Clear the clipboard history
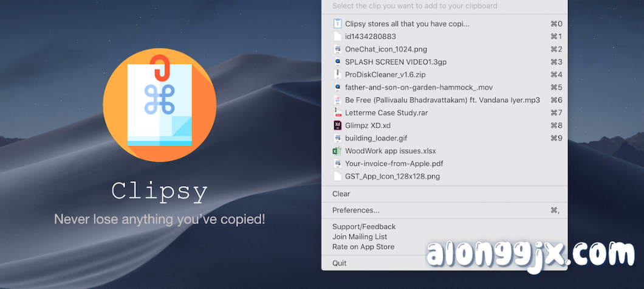The width and height of the screenshot is (644, 289). (444, 194)
